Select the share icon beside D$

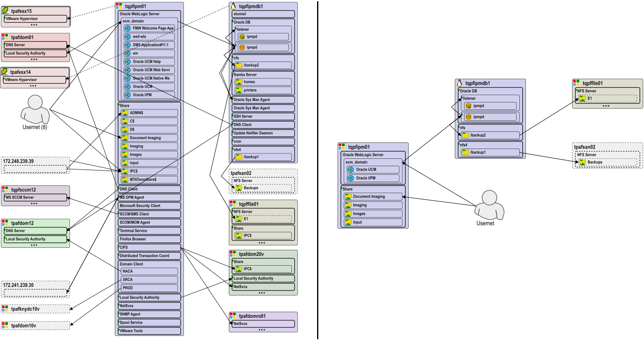(125, 129)
